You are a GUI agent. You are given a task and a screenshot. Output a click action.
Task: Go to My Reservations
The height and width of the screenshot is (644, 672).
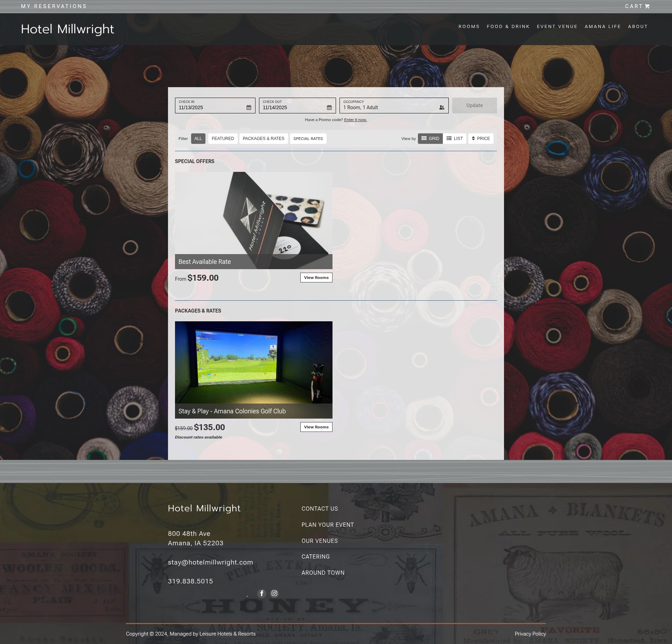click(x=54, y=6)
